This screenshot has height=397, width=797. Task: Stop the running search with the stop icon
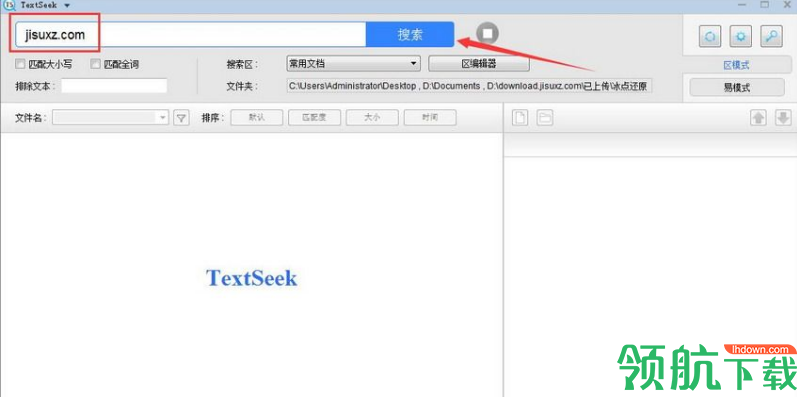tap(487, 34)
